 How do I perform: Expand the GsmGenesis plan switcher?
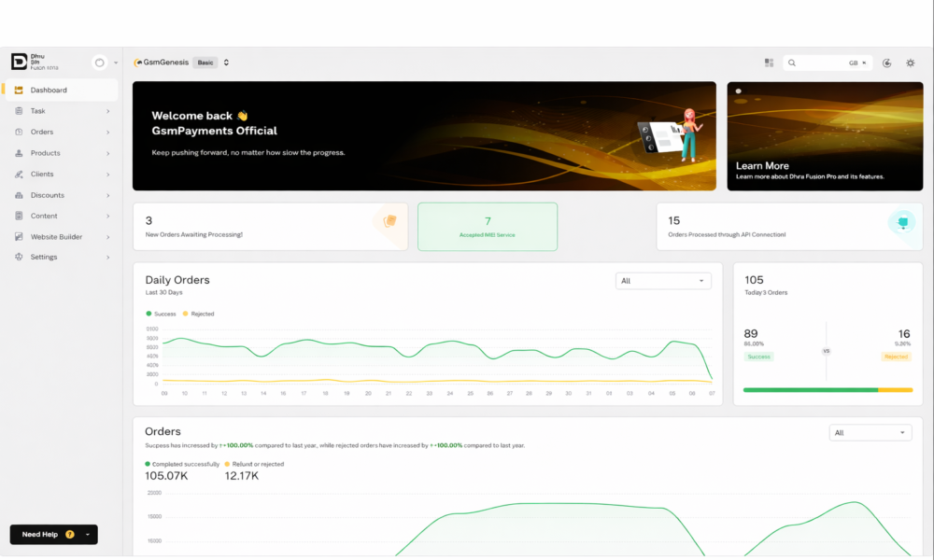pos(226,63)
